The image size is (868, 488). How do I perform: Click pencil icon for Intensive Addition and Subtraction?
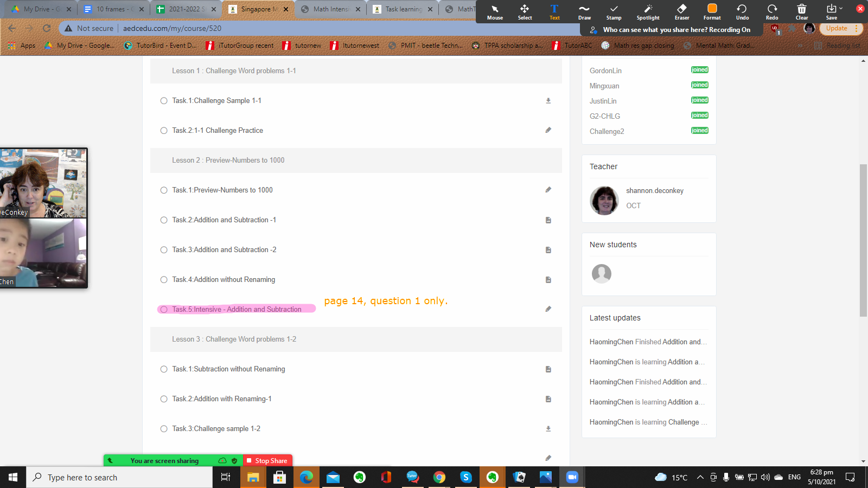pyautogui.click(x=548, y=309)
